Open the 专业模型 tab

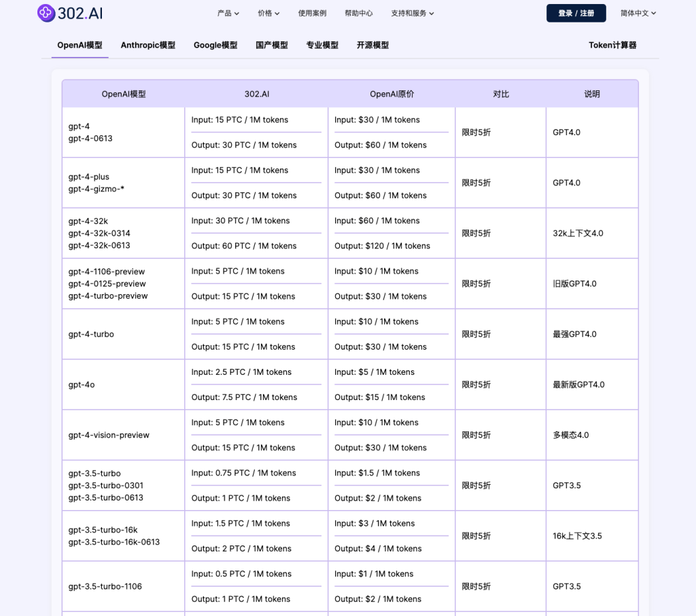tap(322, 46)
